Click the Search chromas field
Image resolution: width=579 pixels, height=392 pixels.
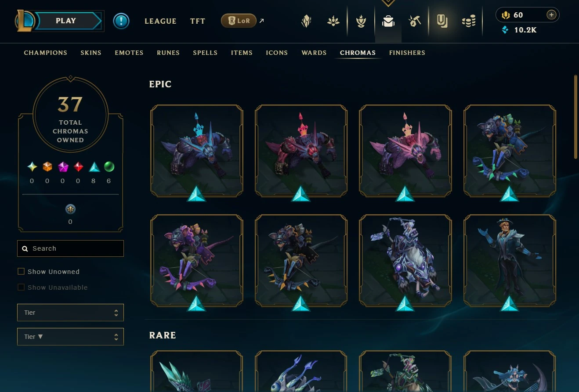click(x=70, y=248)
